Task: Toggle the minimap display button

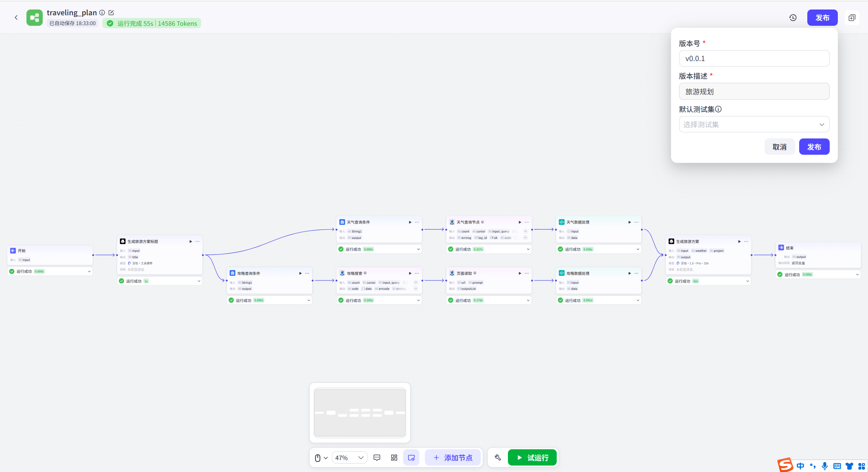Action: 411,458
